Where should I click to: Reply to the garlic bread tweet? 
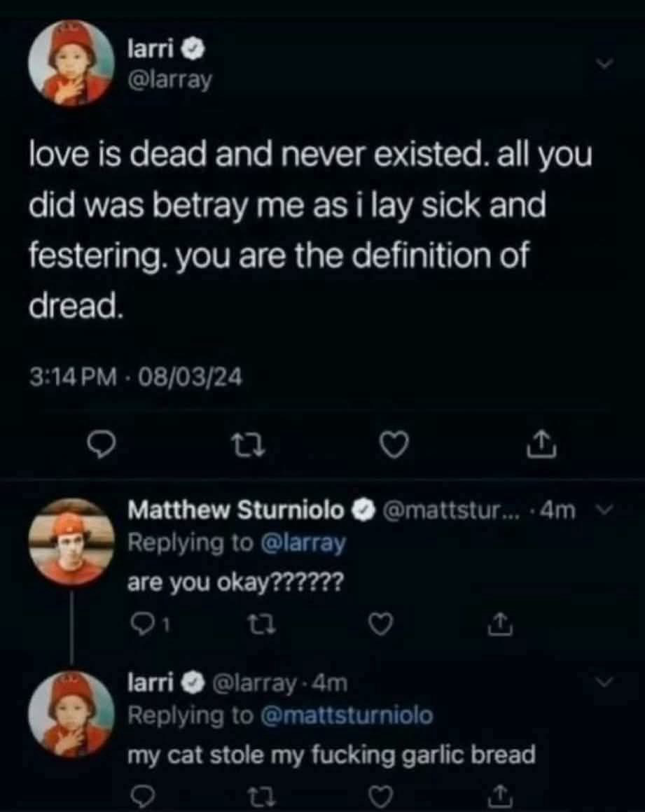click(x=142, y=796)
